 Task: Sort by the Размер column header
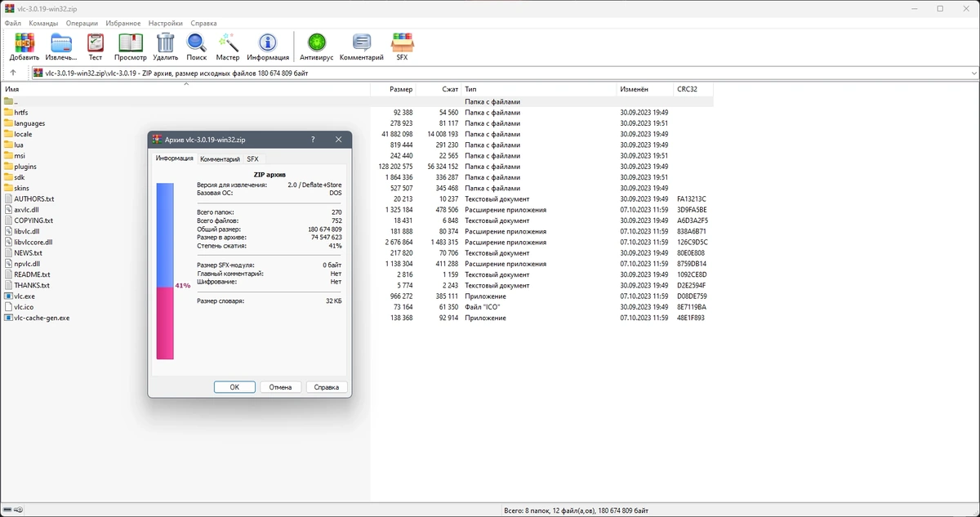pos(394,89)
